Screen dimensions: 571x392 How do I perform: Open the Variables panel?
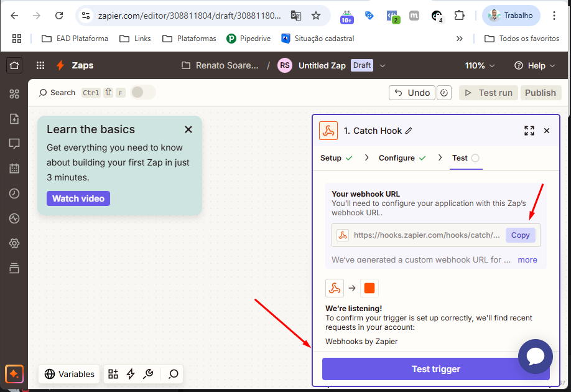[69, 374]
